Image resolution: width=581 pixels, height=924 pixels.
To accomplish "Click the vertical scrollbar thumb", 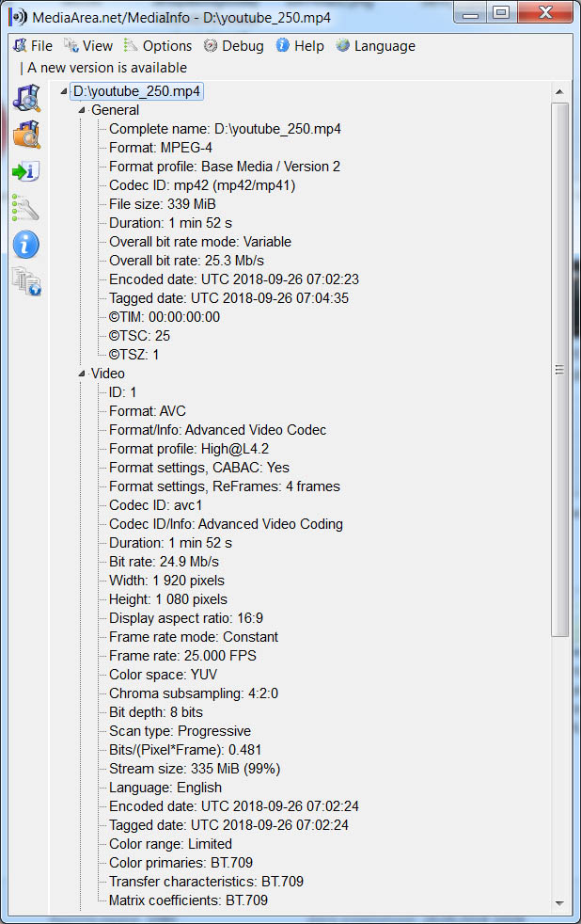I will [x=559, y=370].
